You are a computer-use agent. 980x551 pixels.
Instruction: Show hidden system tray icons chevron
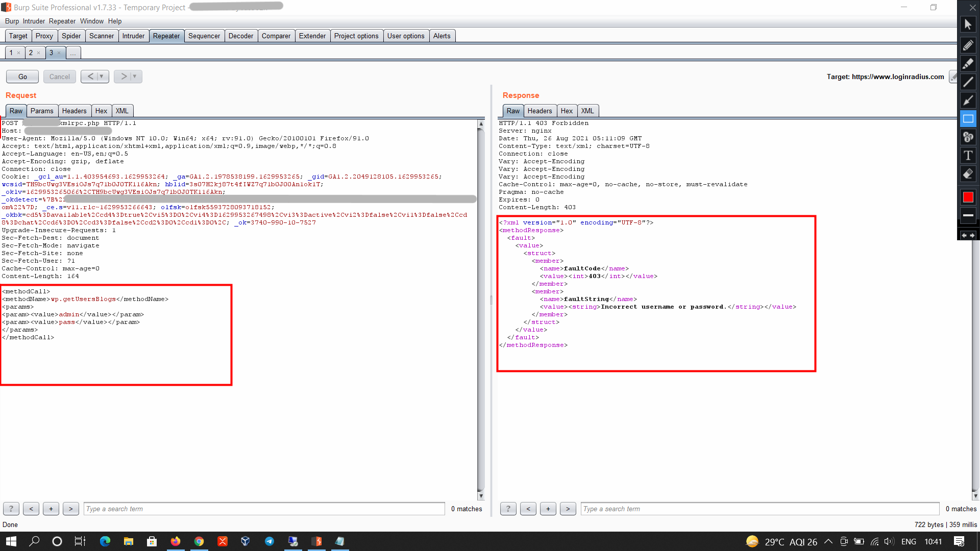828,541
